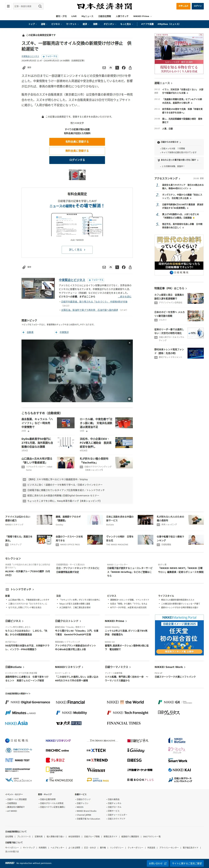Open the Suzuki logo article thumbnail

pyautogui.click(x=77, y=175)
